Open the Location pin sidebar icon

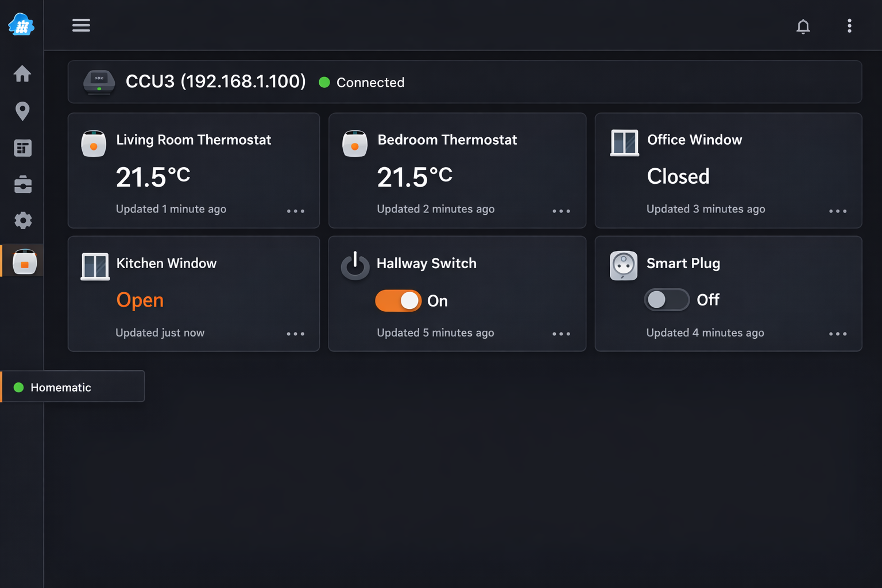(22, 111)
